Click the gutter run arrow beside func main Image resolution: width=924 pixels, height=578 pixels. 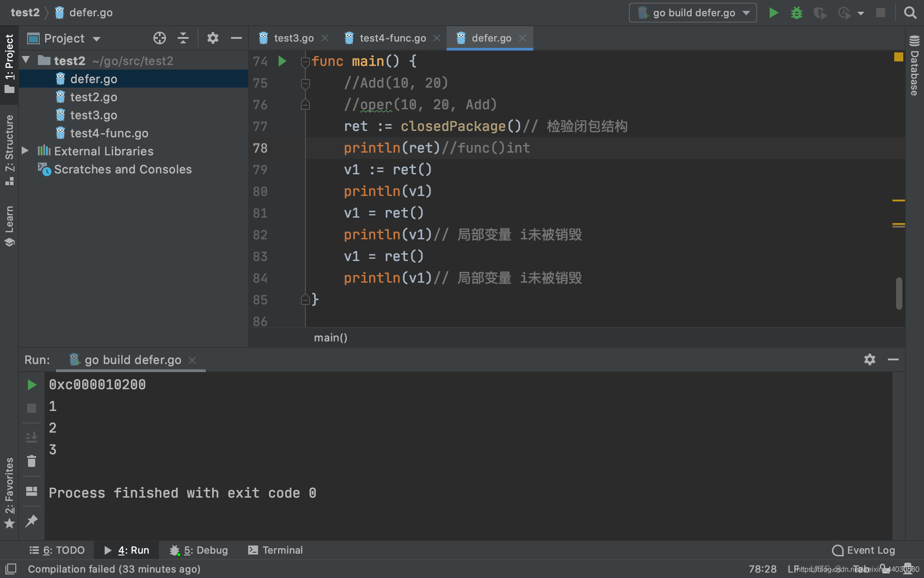282,61
